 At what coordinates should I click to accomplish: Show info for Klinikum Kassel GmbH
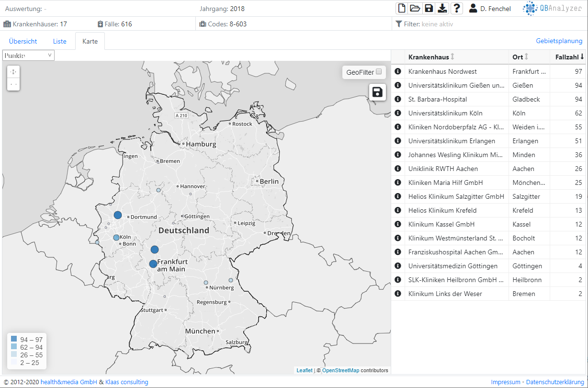397,224
